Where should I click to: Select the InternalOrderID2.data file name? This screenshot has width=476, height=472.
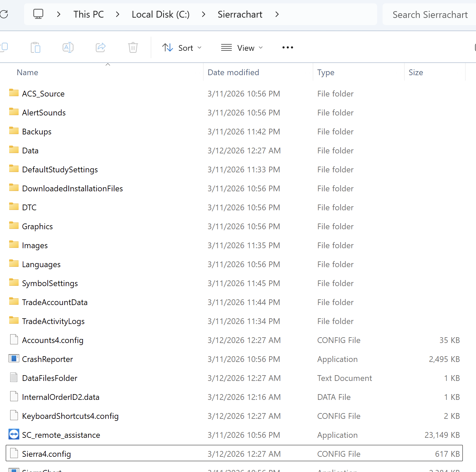61,397
